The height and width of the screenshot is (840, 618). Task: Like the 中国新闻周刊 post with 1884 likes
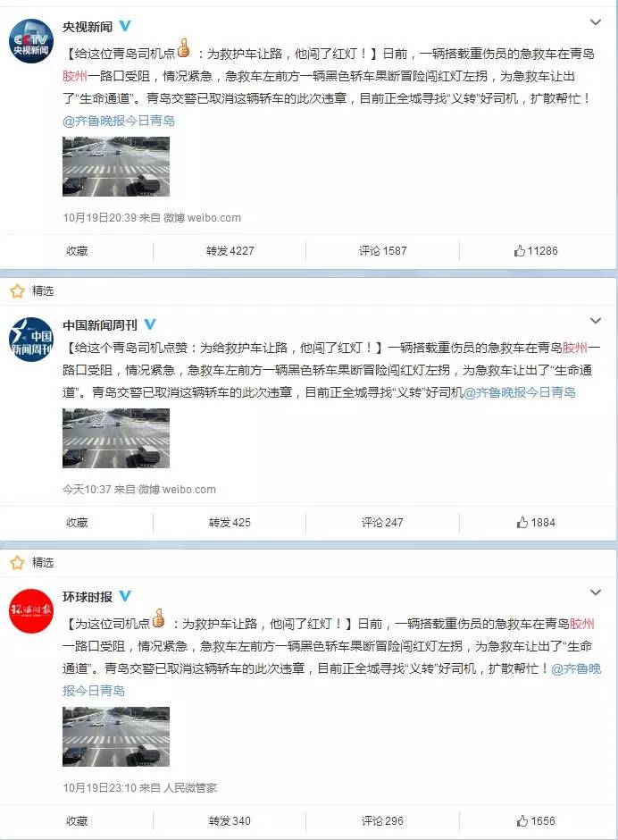[x=536, y=523]
